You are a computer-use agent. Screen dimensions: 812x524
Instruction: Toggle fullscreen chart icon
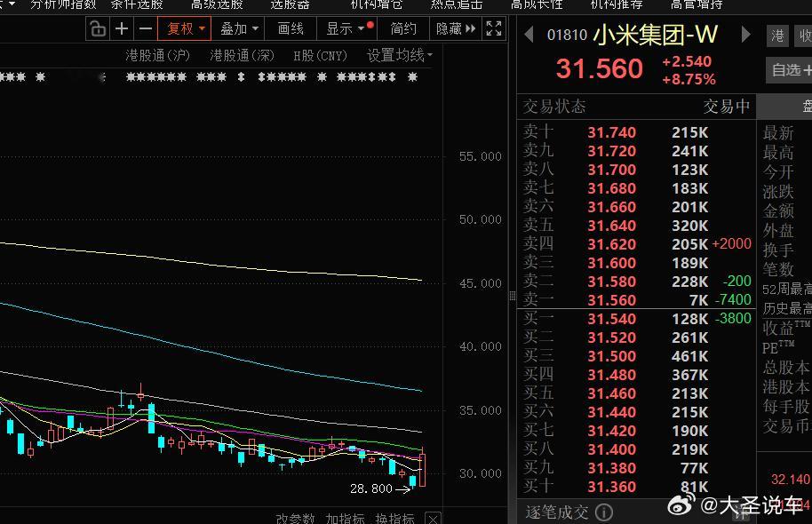494,28
